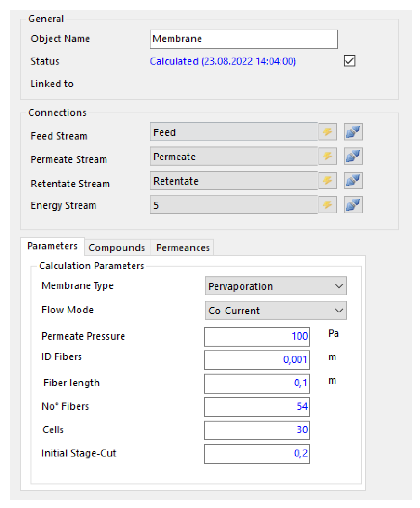Click the disconnect plug icon for Energy Stream
Screen dimensions: 420x508
353,205
